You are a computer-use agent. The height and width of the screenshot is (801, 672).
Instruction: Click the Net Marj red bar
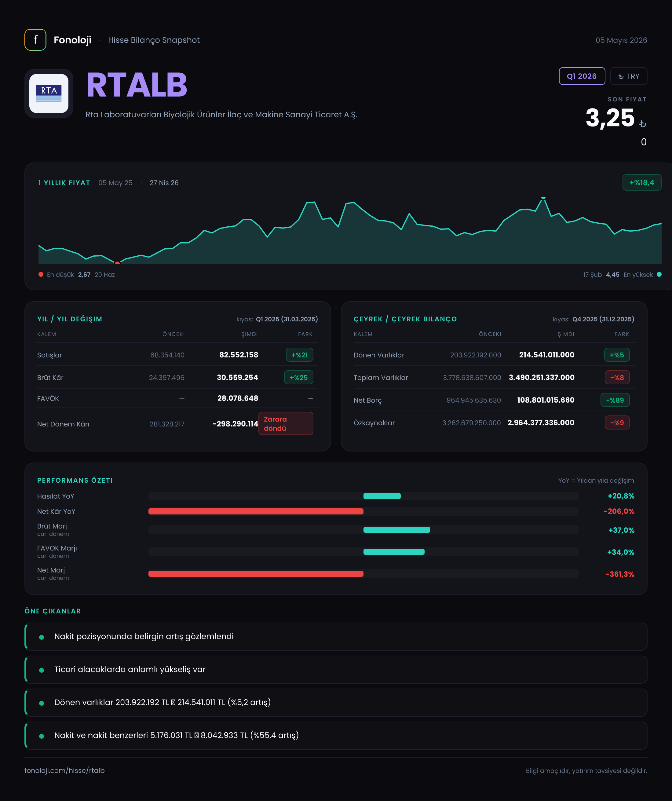coord(256,574)
